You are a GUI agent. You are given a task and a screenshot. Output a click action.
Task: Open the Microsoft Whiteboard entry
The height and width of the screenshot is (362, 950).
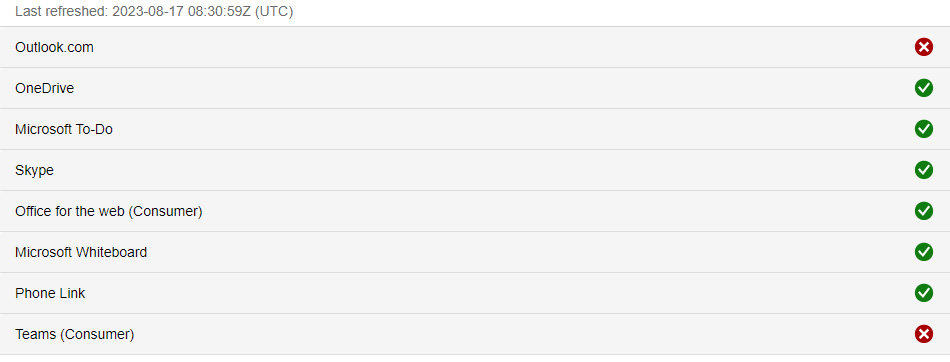click(81, 252)
